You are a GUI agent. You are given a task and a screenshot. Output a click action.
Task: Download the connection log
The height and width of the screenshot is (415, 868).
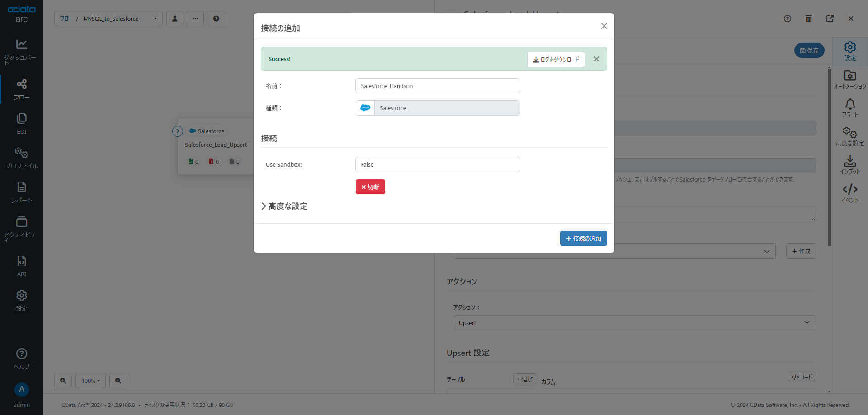click(x=556, y=59)
